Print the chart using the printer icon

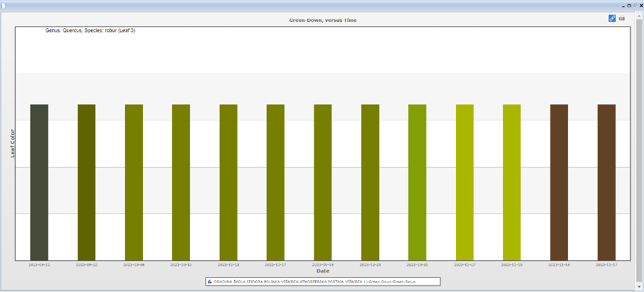coord(621,18)
